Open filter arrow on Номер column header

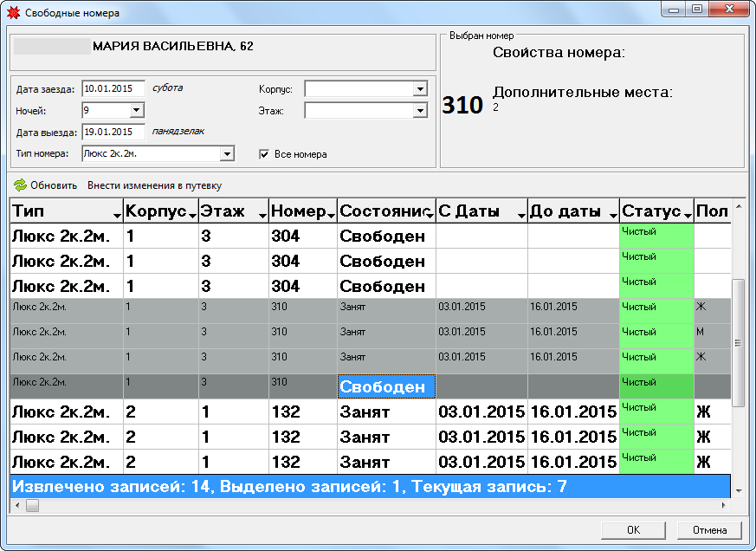click(x=331, y=214)
